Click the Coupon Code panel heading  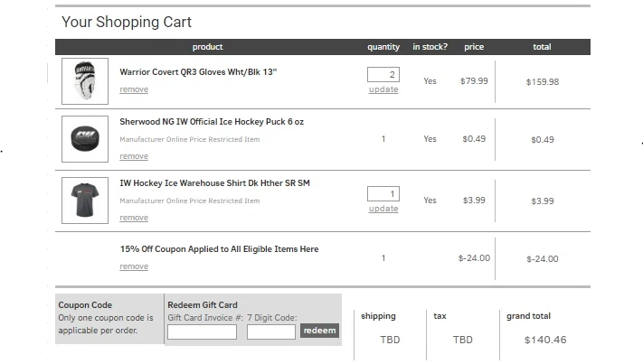pos(85,305)
